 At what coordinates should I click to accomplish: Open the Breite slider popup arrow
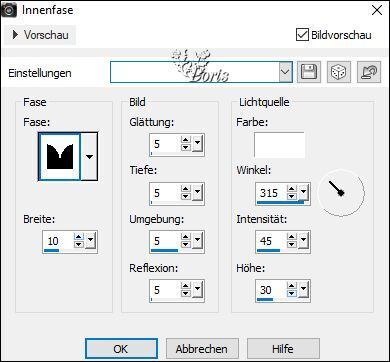(90, 240)
